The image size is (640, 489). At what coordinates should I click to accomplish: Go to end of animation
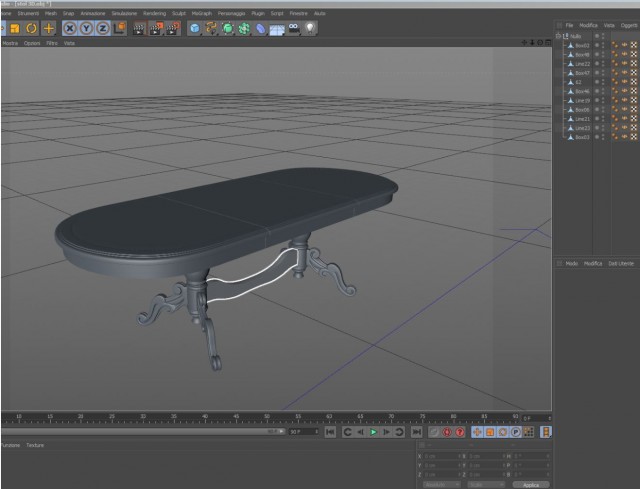(416, 432)
